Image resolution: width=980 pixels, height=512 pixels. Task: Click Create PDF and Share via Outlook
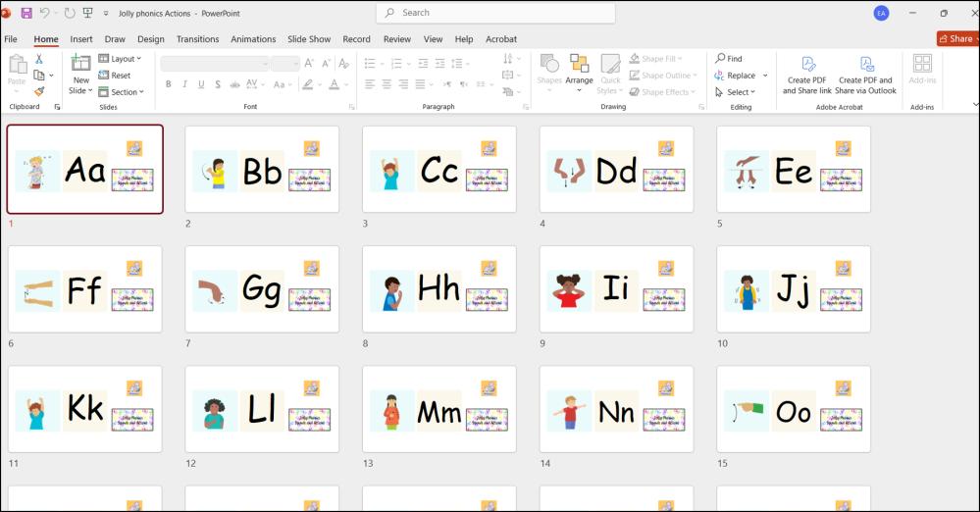pos(865,75)
